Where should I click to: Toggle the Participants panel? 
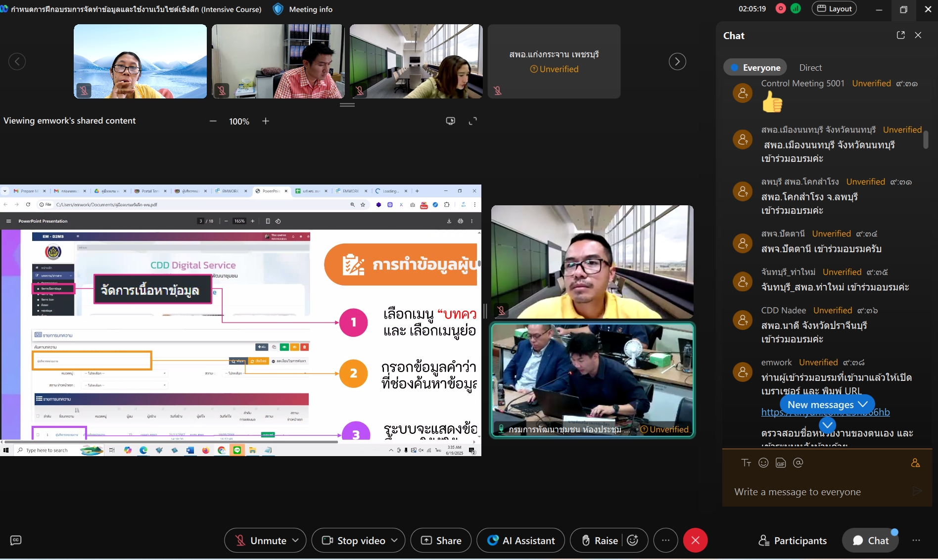click(x=793, y=541)
